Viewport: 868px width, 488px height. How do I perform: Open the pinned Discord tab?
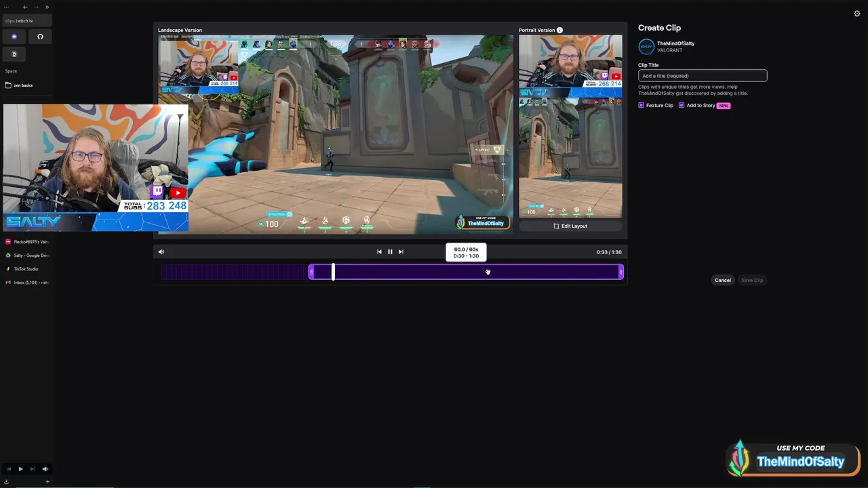pyautogui.click(x=14, y=37)
